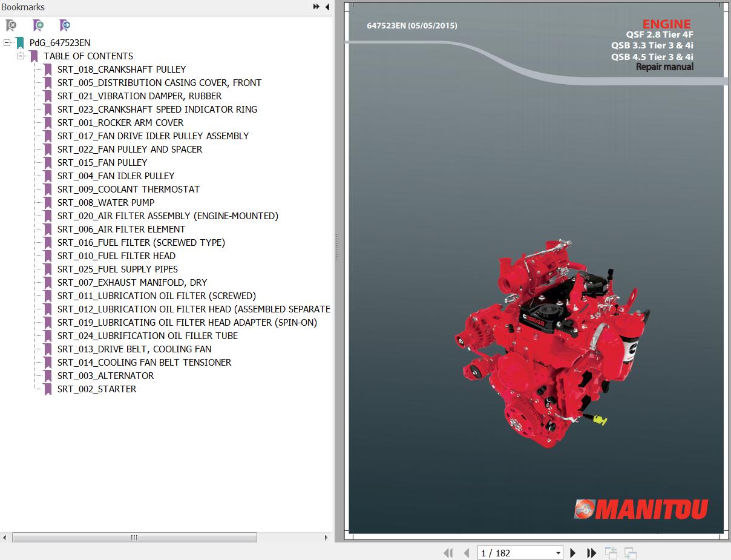Open SRT_005_DISTRIBUTION CASING COVER, FRONT bookmark
This screenshot has width=731, height=560.
(160, 83)
